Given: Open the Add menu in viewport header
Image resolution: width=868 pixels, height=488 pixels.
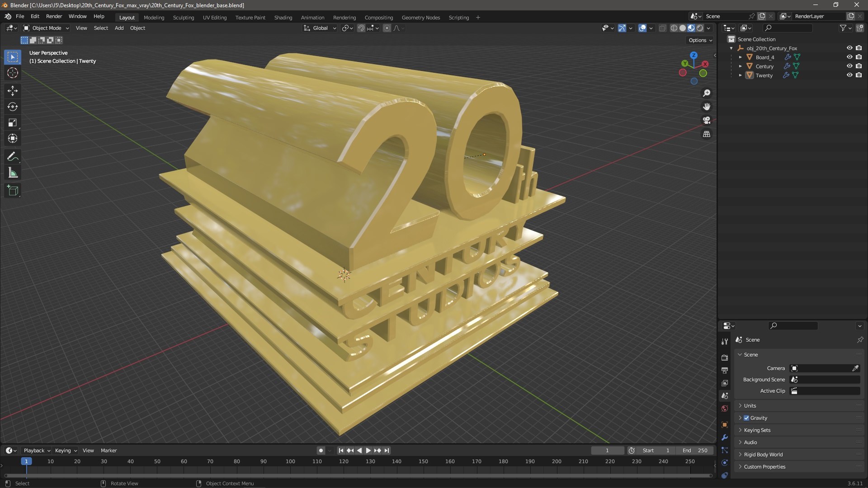Looking at the screenshot, I should pyautogui.click(x=119, y=28).
